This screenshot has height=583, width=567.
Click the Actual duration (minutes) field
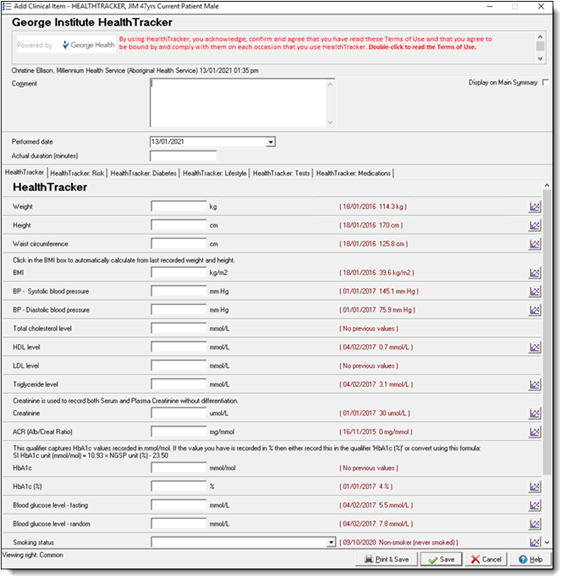pyautogui.click(x=183, y=156)
